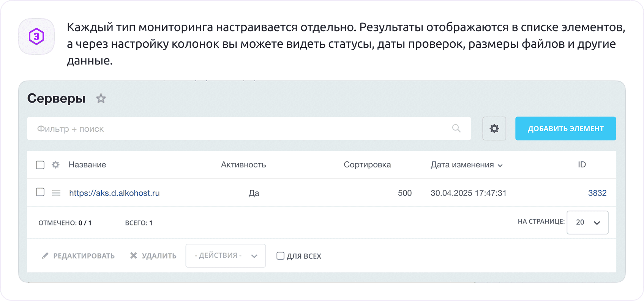The height and width of the screenshot is (301, 644).
Task: Click Всего: 1 counter
Action: [x=139, y=223]
